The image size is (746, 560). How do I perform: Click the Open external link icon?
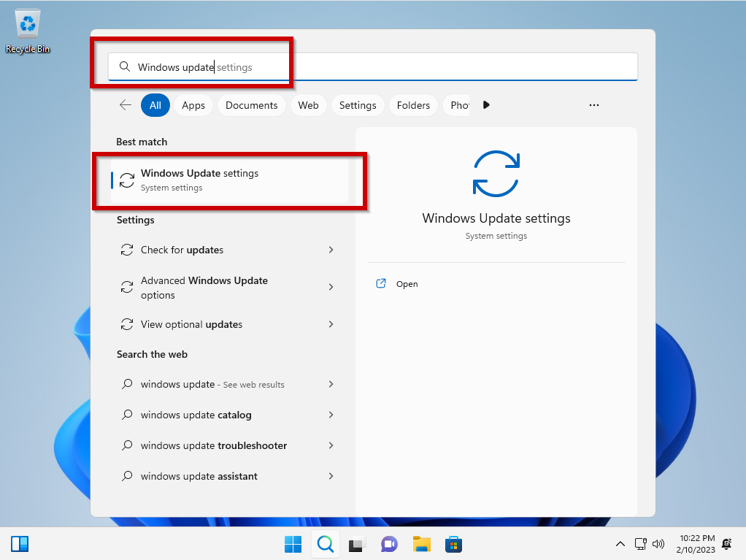click(x=381, y=283)
